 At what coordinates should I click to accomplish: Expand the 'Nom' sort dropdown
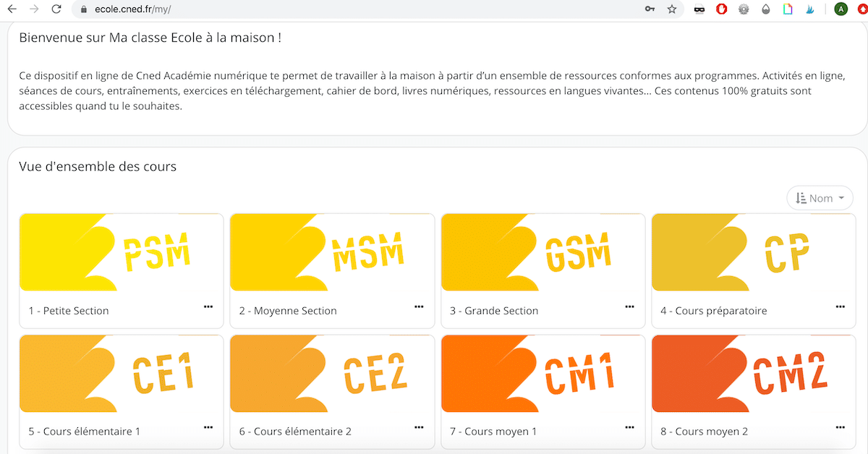820,198
